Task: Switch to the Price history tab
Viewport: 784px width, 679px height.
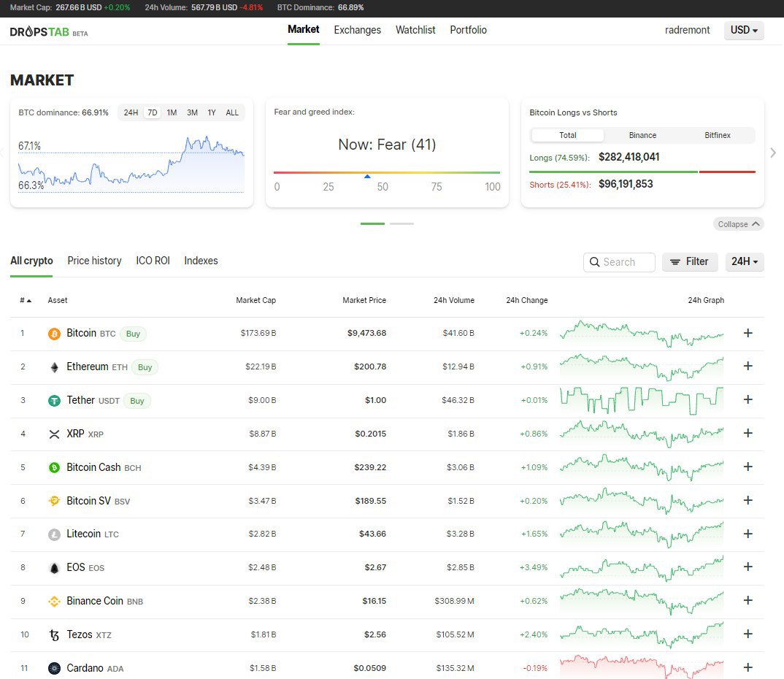Action: click(x=94, y=261)
